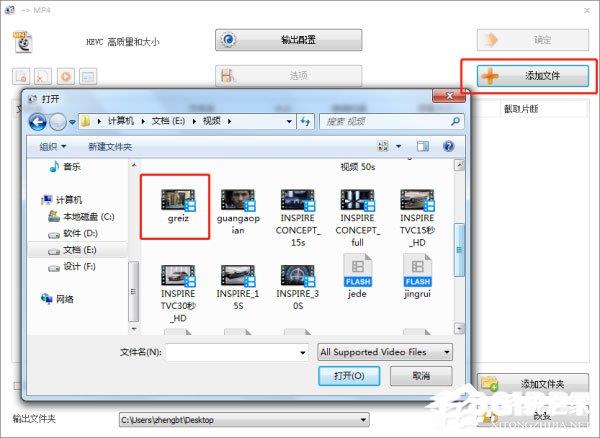Click the back navigation arrow
Image resolution: width=600 pixels, height=438 pixels.
38,122
